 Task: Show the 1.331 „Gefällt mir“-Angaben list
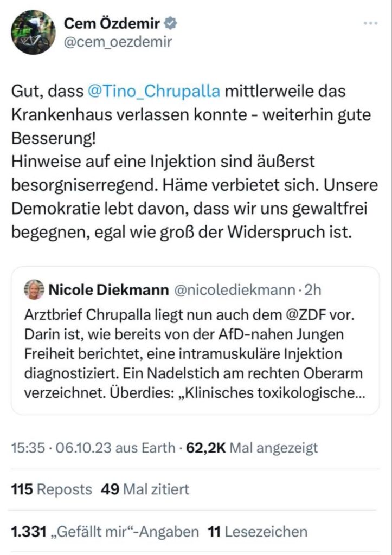click(105, 532)
